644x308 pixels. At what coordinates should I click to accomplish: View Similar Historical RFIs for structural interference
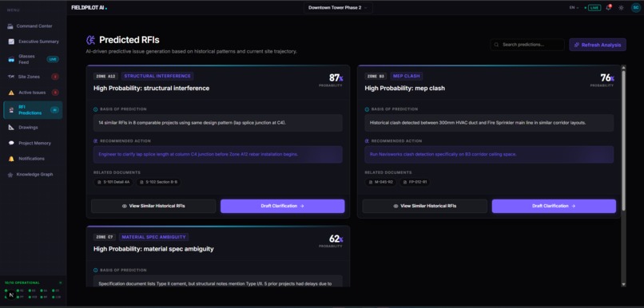[153, 207]
